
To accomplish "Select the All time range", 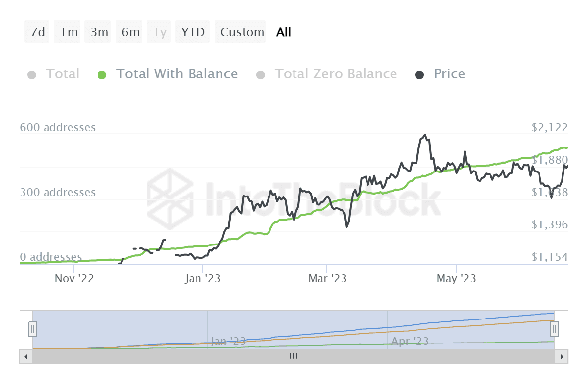I will pos(284,32).
